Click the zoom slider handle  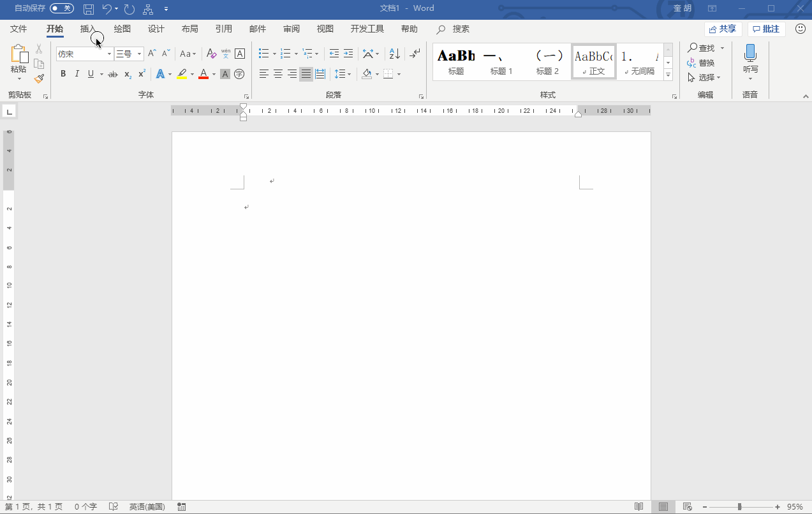click(x=739, y=507)
